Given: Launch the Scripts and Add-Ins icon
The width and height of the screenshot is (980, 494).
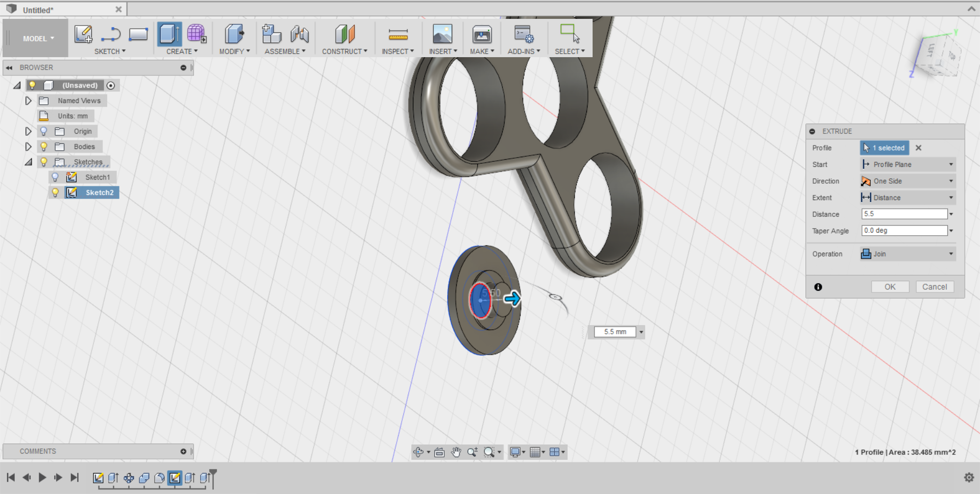Looking at the screenshot, I should click(524, 34).
